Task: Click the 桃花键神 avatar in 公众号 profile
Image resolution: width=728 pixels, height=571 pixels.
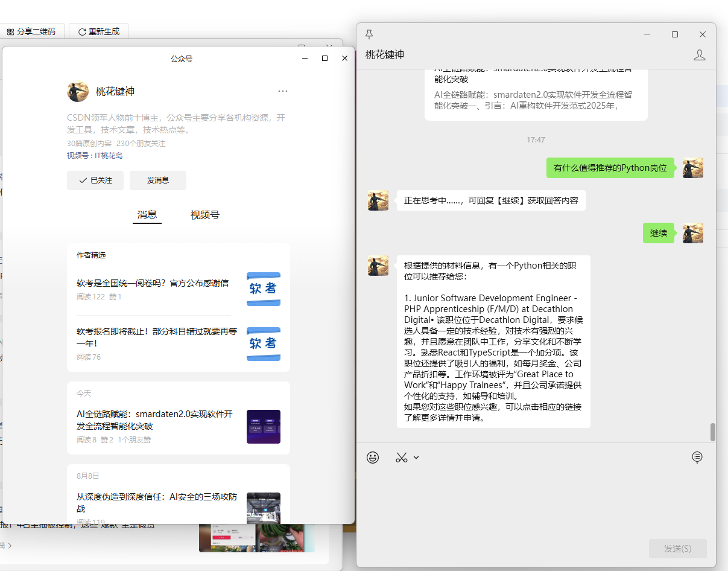Action: [78, 91]
